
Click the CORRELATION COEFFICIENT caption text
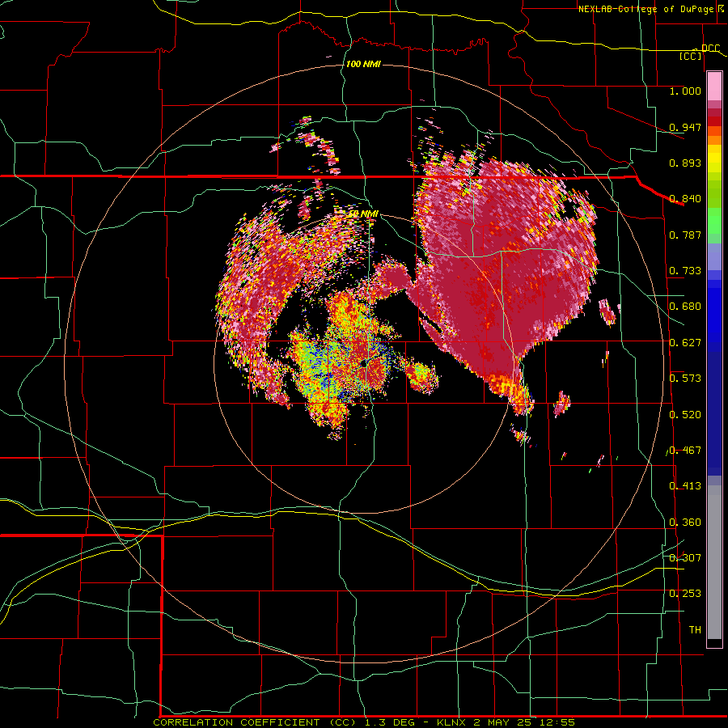tap(236, 722)
